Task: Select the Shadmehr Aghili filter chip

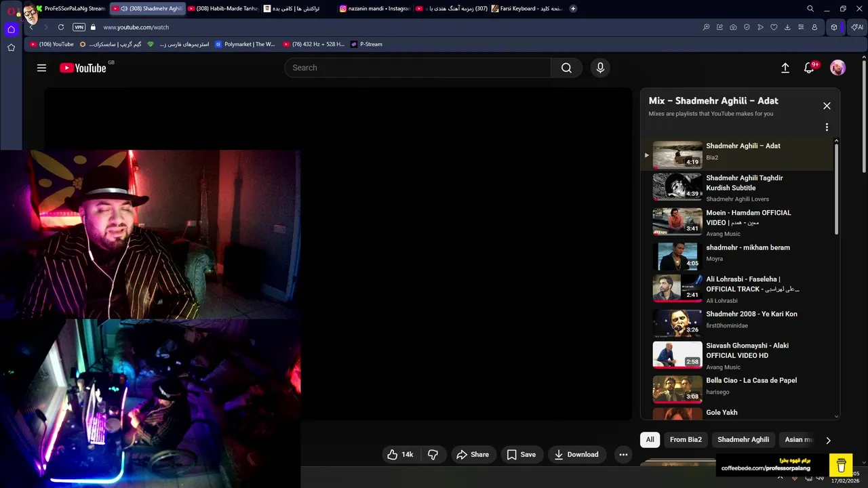Action: (x=743, y=440)
